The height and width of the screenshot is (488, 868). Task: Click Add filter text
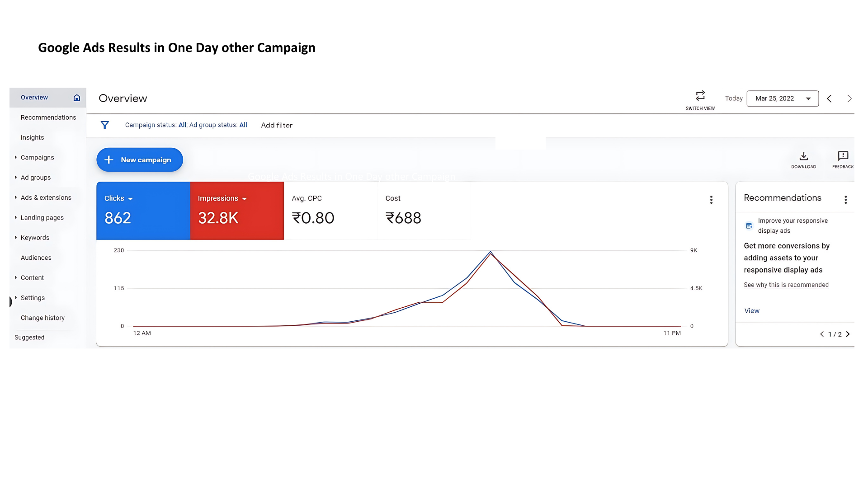(277, 125)
